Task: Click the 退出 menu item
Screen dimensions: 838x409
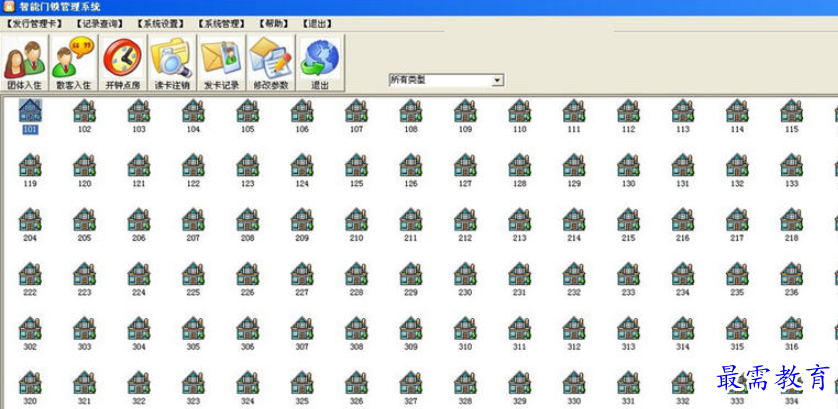Action: click(x=317, y=24)
